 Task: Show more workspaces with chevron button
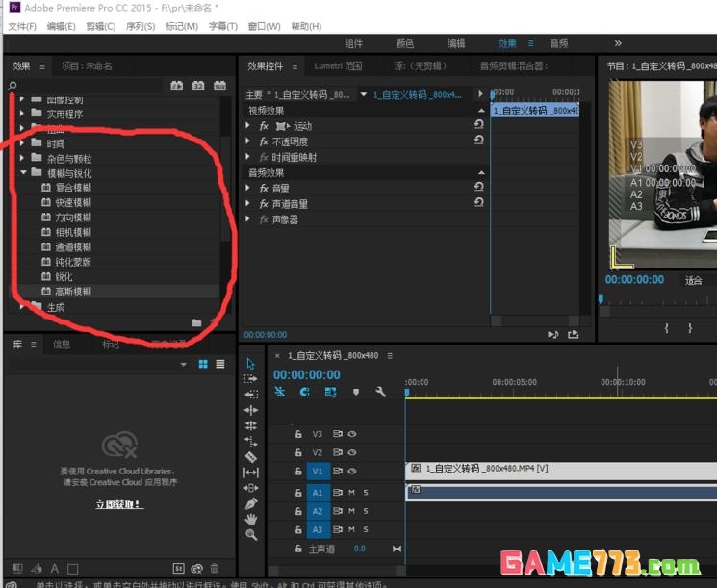[618, 43]
